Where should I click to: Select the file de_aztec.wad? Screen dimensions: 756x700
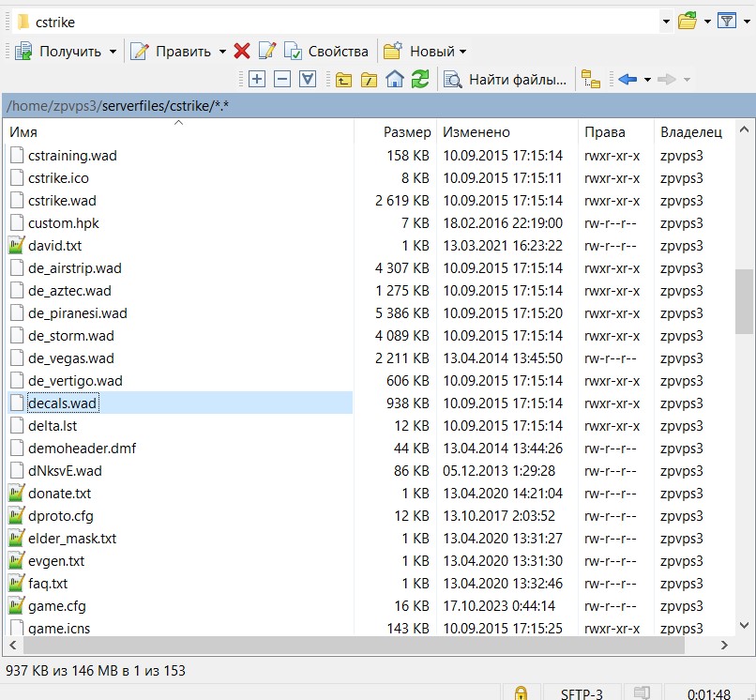tap(69, 291)
